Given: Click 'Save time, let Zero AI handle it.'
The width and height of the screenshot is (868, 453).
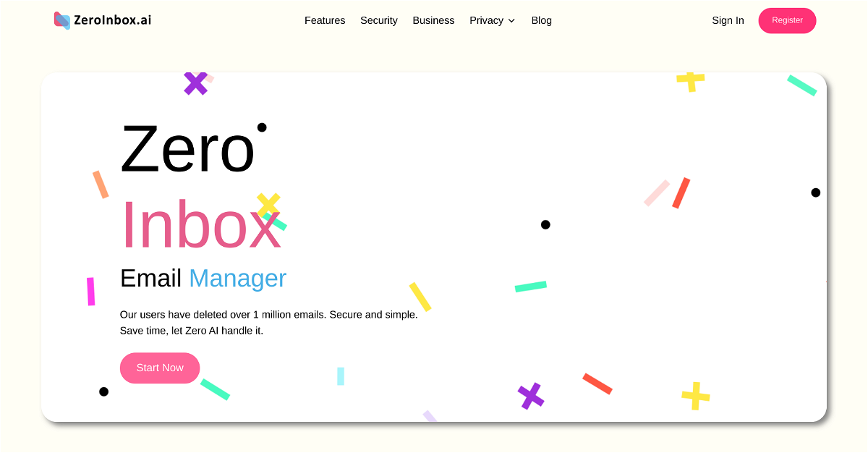Looking at the screenshot, I should pos(192,331).
